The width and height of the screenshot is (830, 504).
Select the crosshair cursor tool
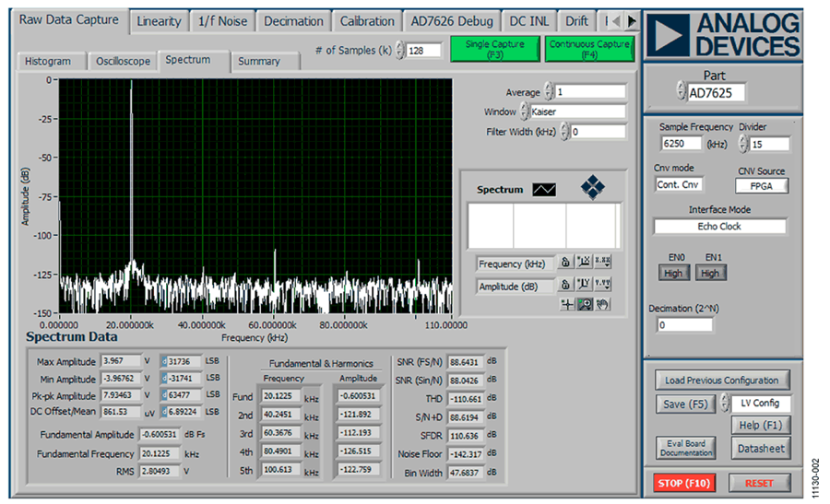click(x=567, y=304)
